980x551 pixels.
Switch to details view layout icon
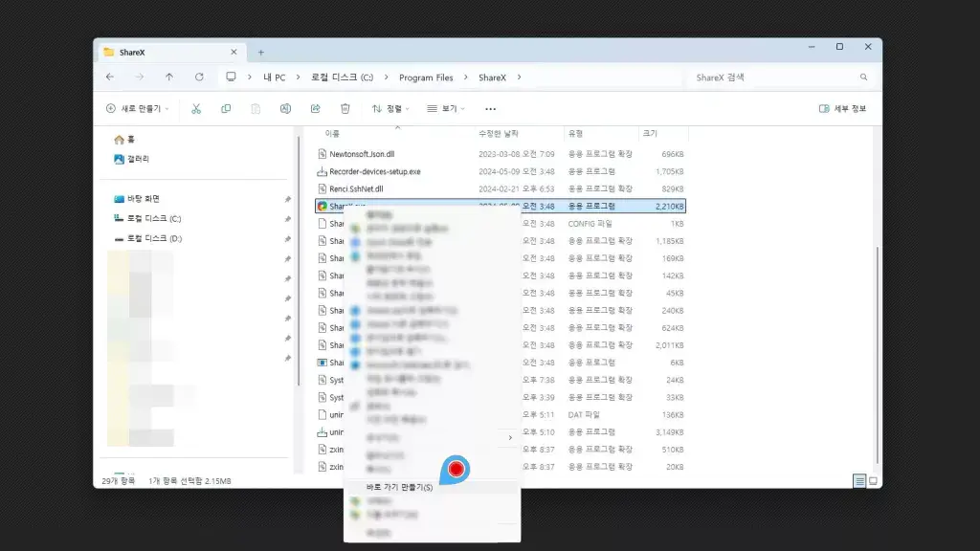click(x=858, y=480)
